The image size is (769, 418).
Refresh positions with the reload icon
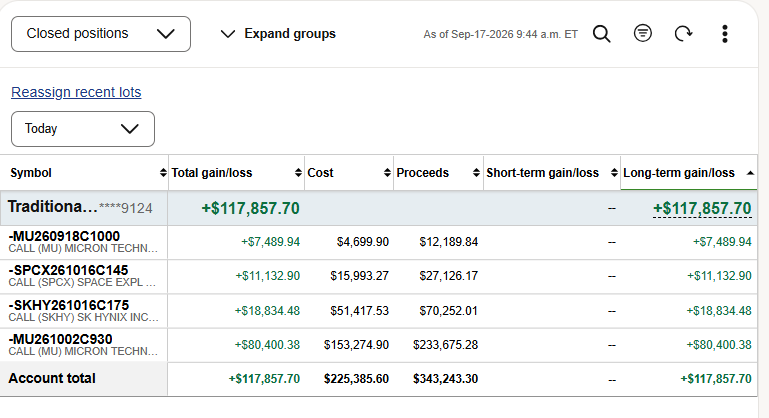tap(683, 34)
